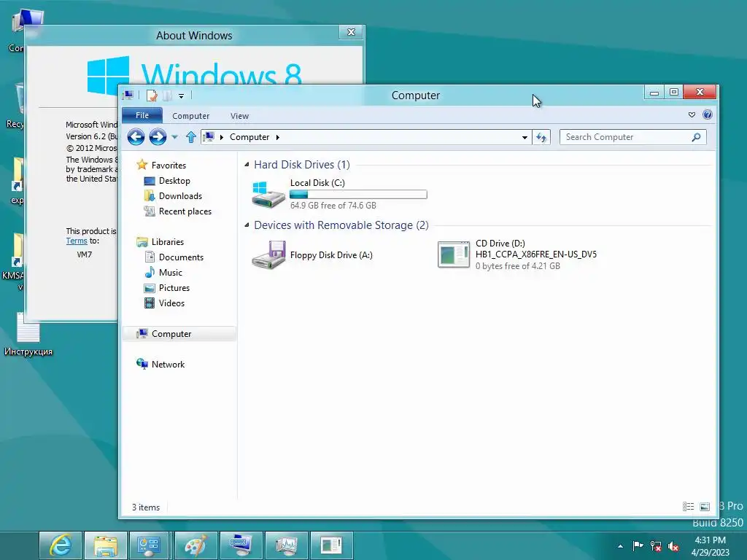Expand the root breadcrumb arrow before Computer
Viewport: 747px width, 560px height.
coord(222,137)
